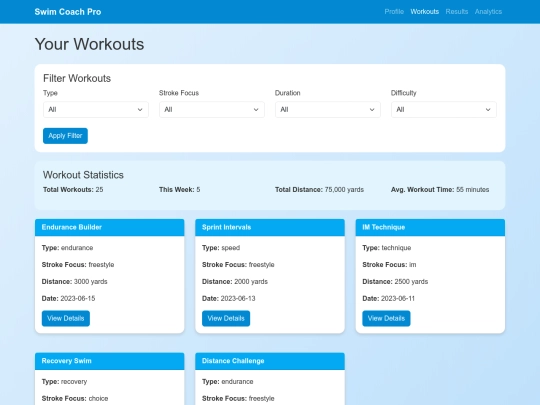Select the Workouts nav link
The image size is (540, 405).
pyautogui.click(x=425, y=12)
